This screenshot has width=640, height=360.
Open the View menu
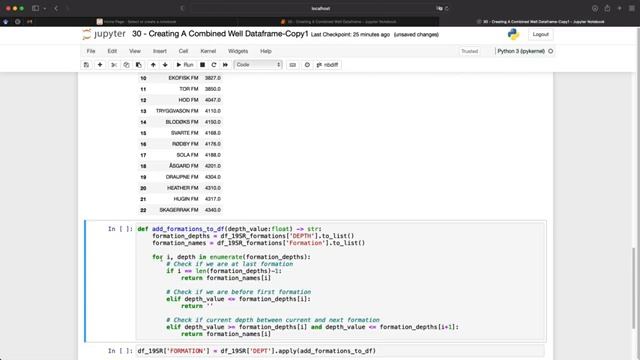click(x=135, y=51)
